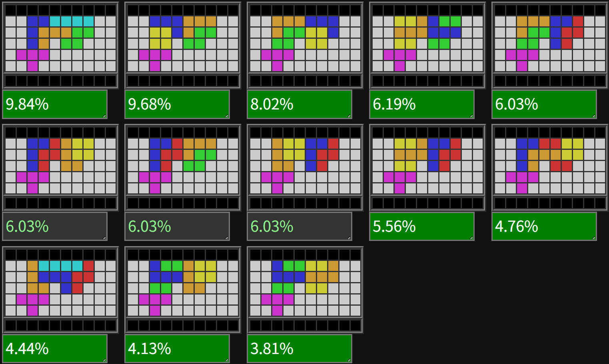
Task: Click the 4.13% percentage box
Action: click(x=177, y=349)
